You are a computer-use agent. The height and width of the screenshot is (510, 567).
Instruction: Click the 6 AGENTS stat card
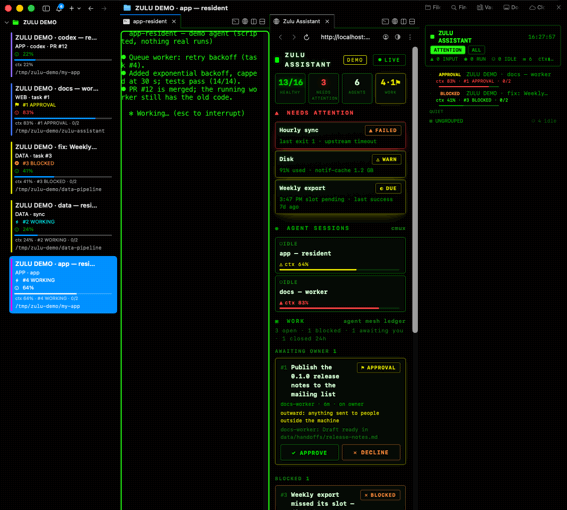coord(357,88)
